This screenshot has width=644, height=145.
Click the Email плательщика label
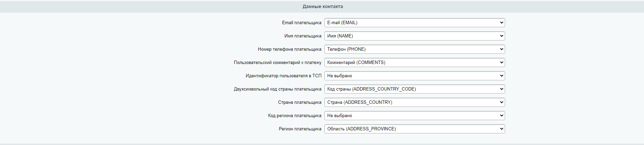301,23
